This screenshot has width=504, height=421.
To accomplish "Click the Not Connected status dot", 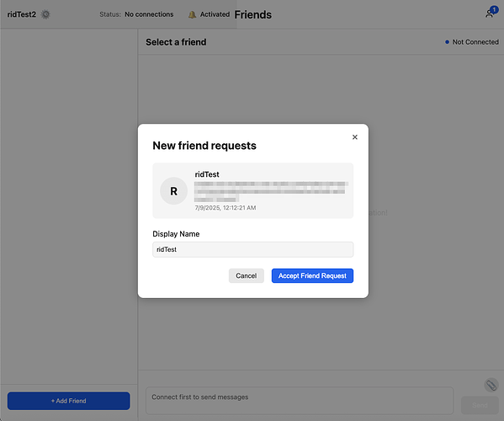I will [447, 42].
